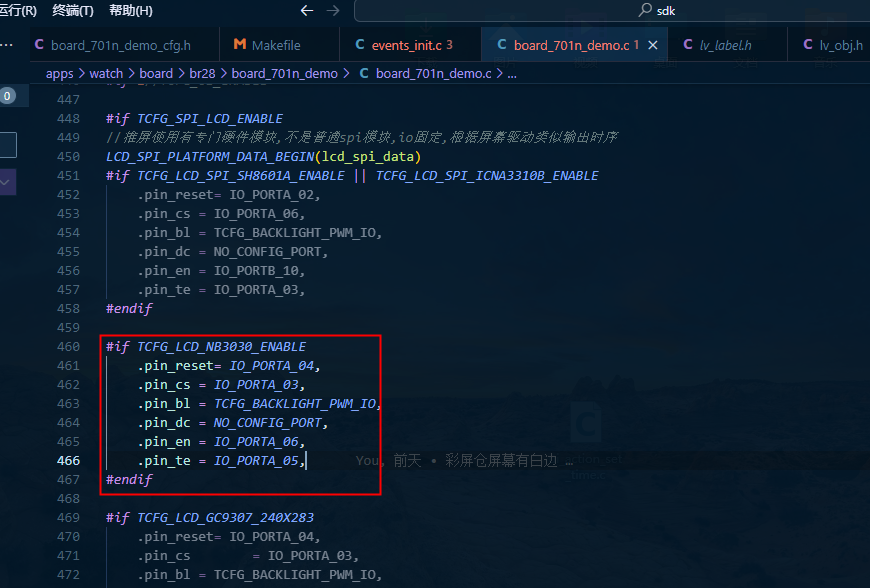Click TCFG_LCD_SPI_ICNA3310B_ENABLE on line 451
Image resolution: width=870 pixels, height=588 pixels.
pos(487,176)
